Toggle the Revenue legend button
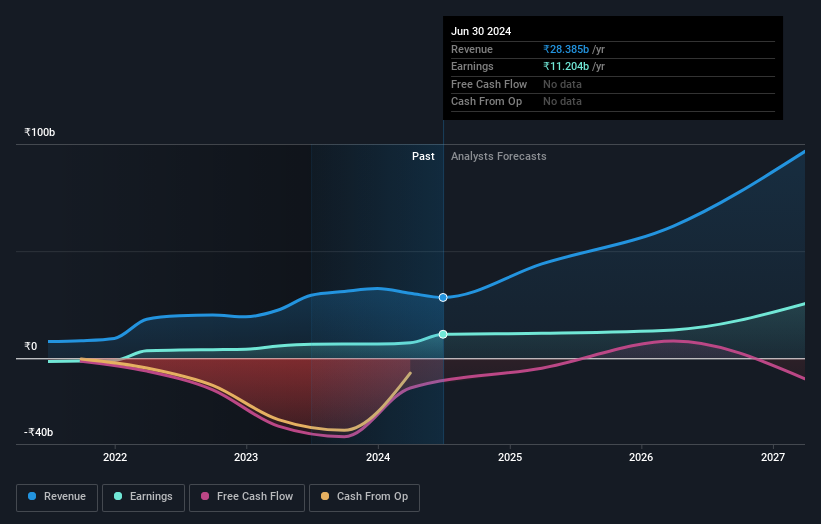The image size is (821, 524). (57, 497)
